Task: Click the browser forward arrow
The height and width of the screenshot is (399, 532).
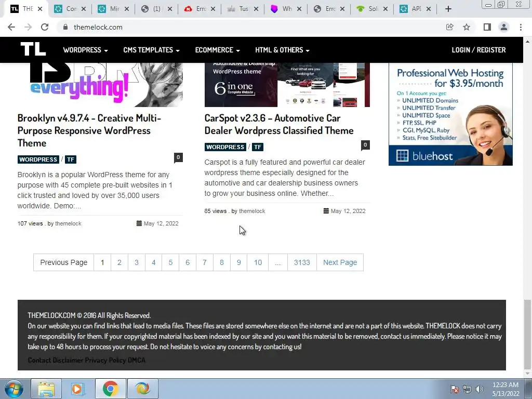Action: [x=28, y=27]
